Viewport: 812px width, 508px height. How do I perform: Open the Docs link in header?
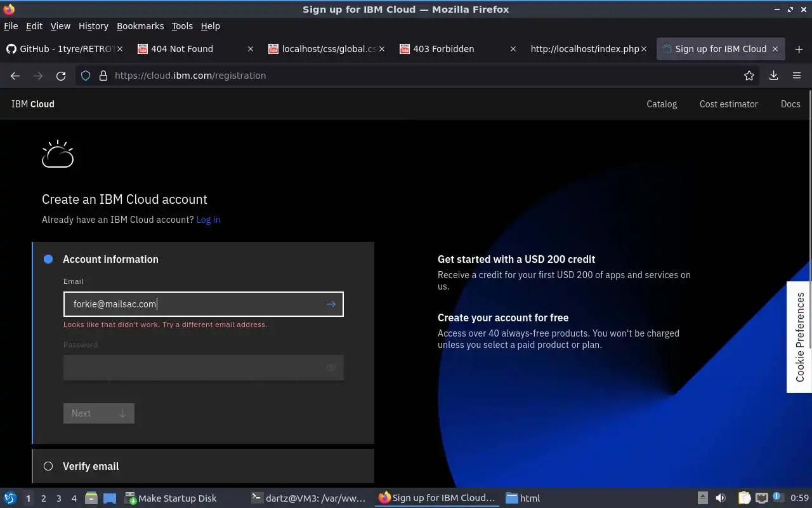pos(790,104)
